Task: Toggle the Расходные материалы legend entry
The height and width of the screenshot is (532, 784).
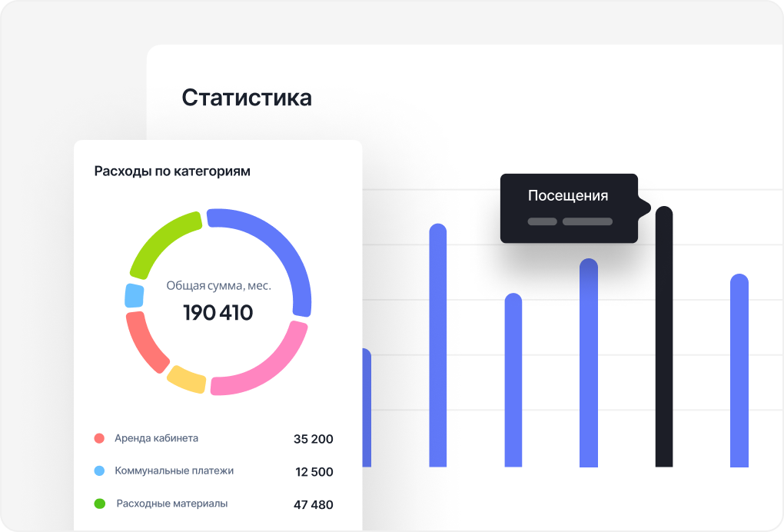Action: pos(170,504)
